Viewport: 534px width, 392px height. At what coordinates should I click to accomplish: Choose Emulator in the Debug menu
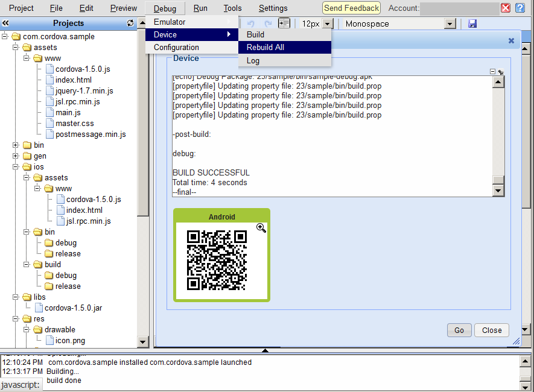pos(192,22)
